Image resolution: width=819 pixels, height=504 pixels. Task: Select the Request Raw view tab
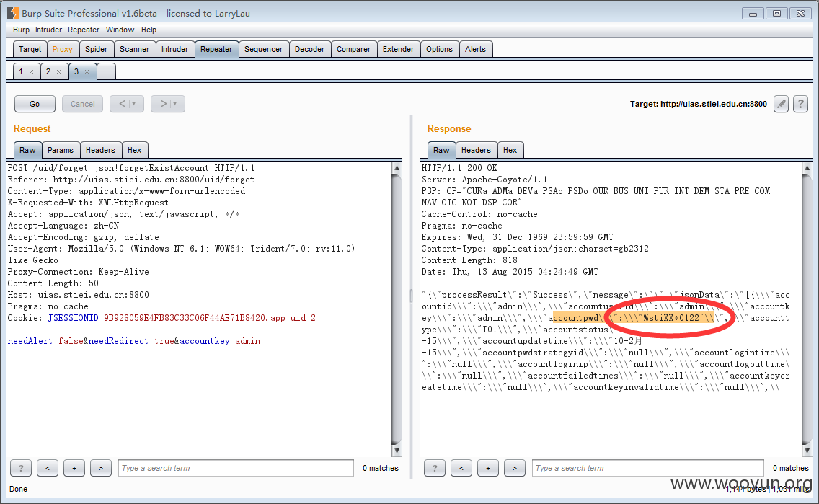pyautogui.click(x=27, y=150)
